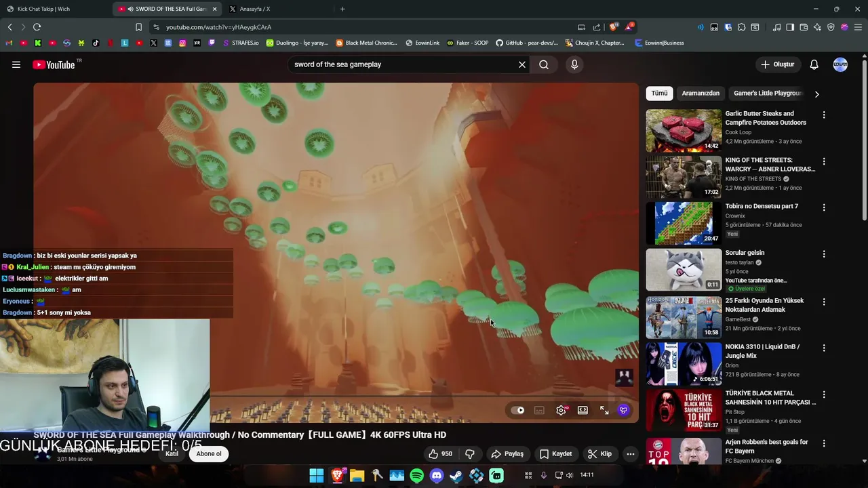Toggle the autoplay switch in player
This screenshot has height=488, width=868.
click(517, 410)
